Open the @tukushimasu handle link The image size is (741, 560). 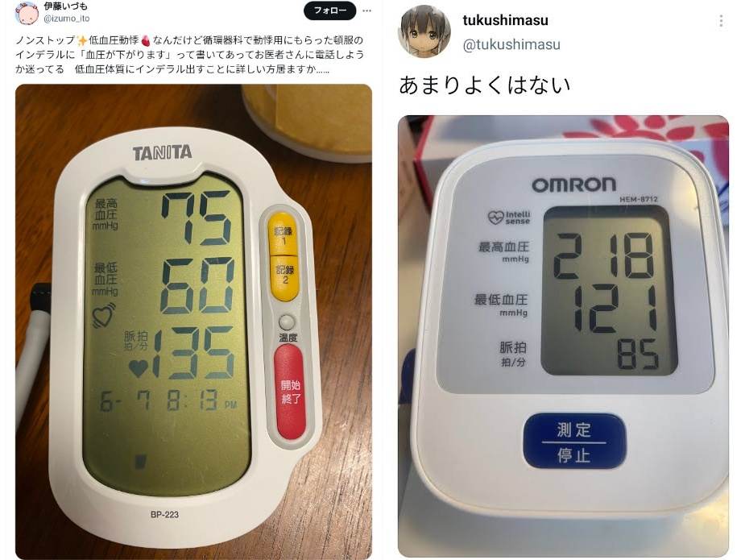click(x=511, y=44)
